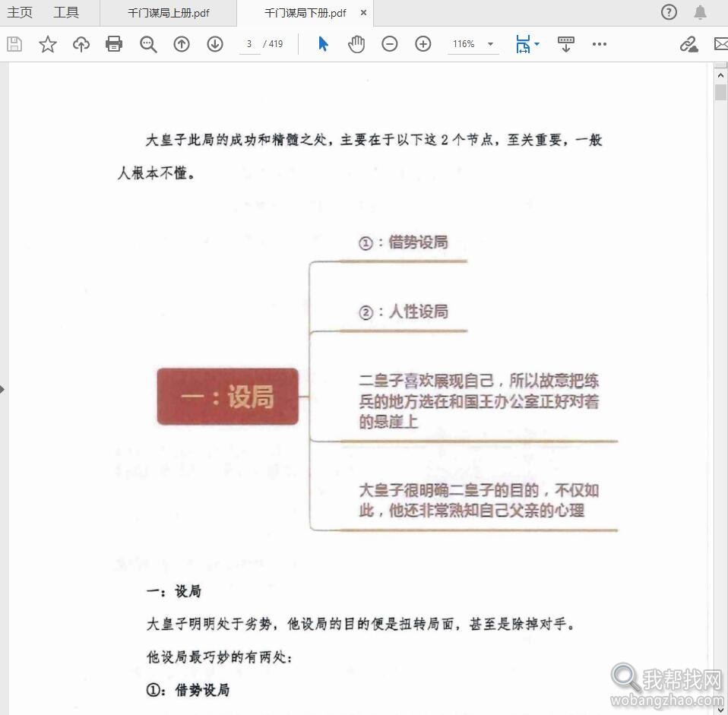Close the 千门谋局下册.pdf tab
This screenshot has height=715, width=728.
pos(363,13)
